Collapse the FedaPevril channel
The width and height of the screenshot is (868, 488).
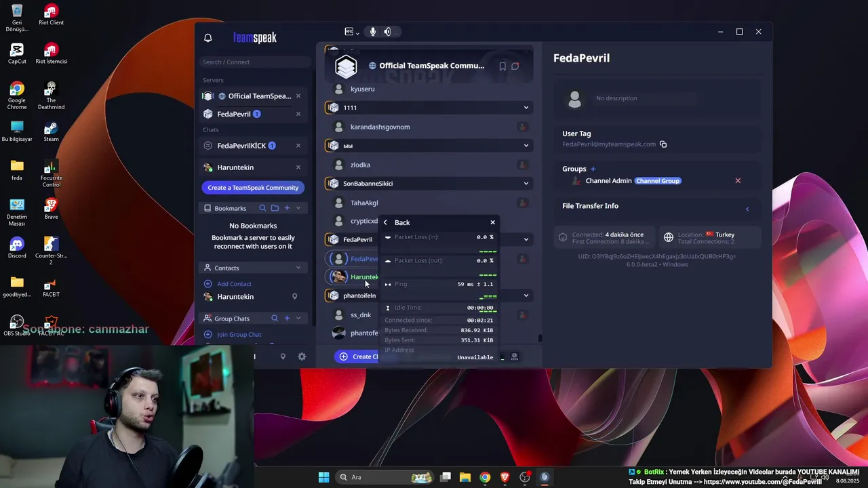(526, 239)
